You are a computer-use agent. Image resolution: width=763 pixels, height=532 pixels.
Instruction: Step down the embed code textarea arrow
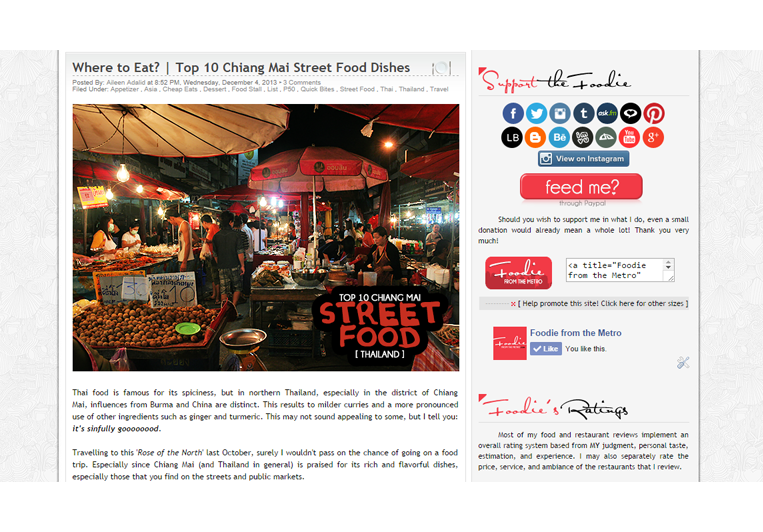coord(668,268)
